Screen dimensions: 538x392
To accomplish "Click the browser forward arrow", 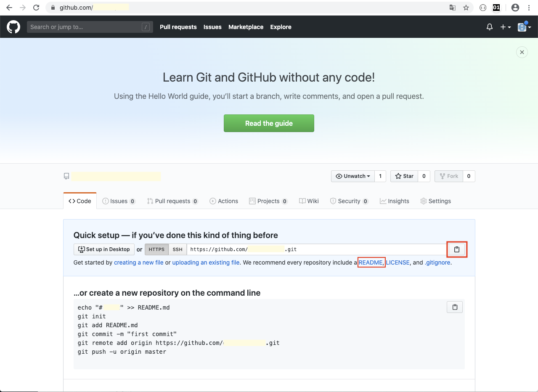I will click(23, 8).
